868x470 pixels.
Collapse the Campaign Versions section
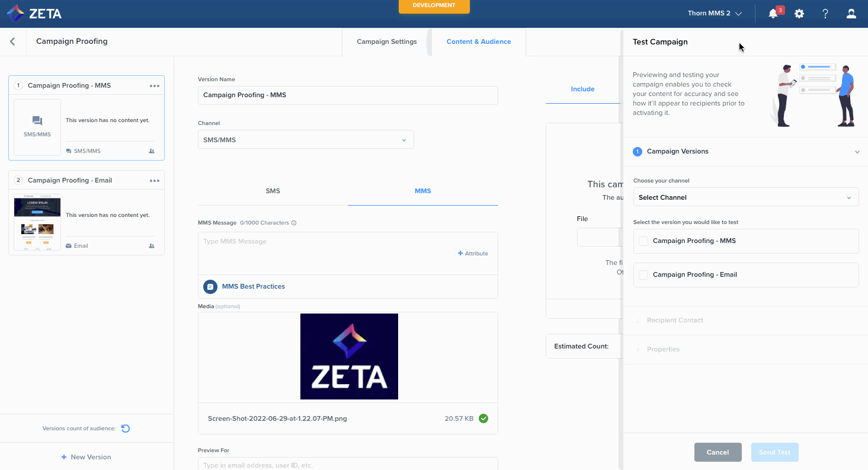click(857, 152)
